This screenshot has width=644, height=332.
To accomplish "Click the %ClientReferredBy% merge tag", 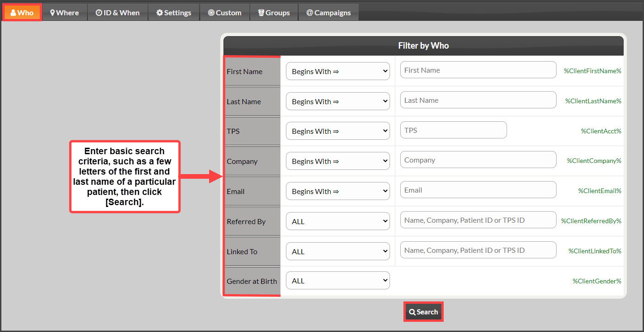I will coord(591,221).
